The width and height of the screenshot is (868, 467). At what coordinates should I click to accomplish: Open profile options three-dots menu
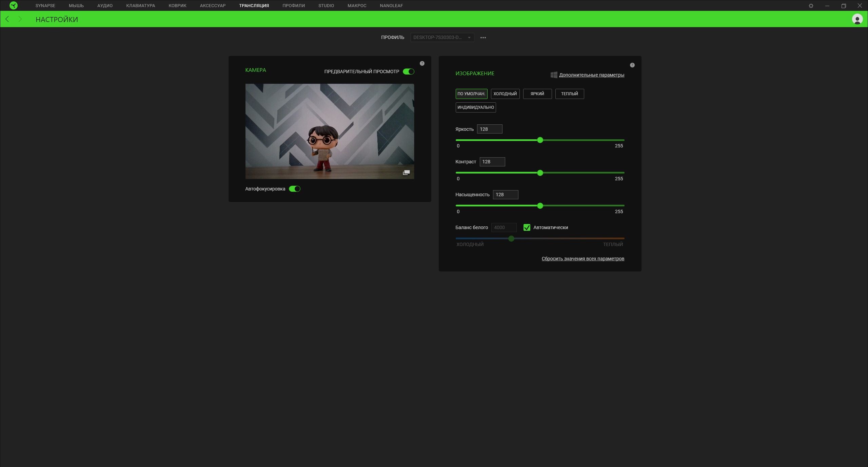[x=483, y=38]
